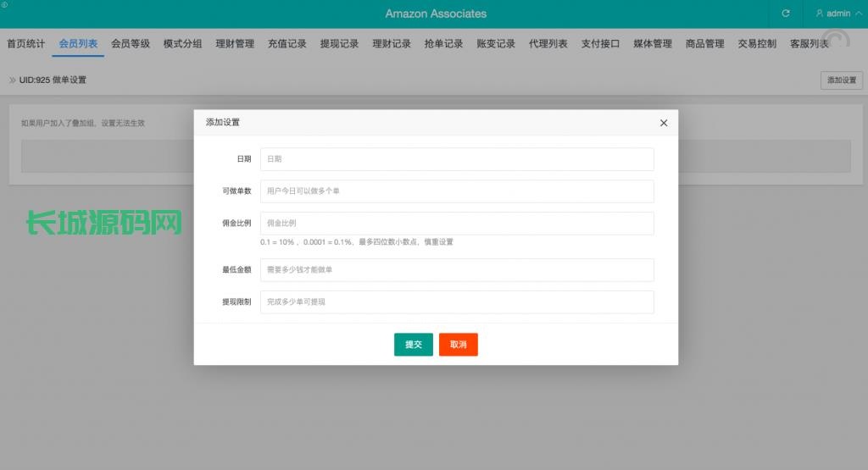Click the 添加设置 button at top right
The image size is (868, 470).
coord(841,80)
